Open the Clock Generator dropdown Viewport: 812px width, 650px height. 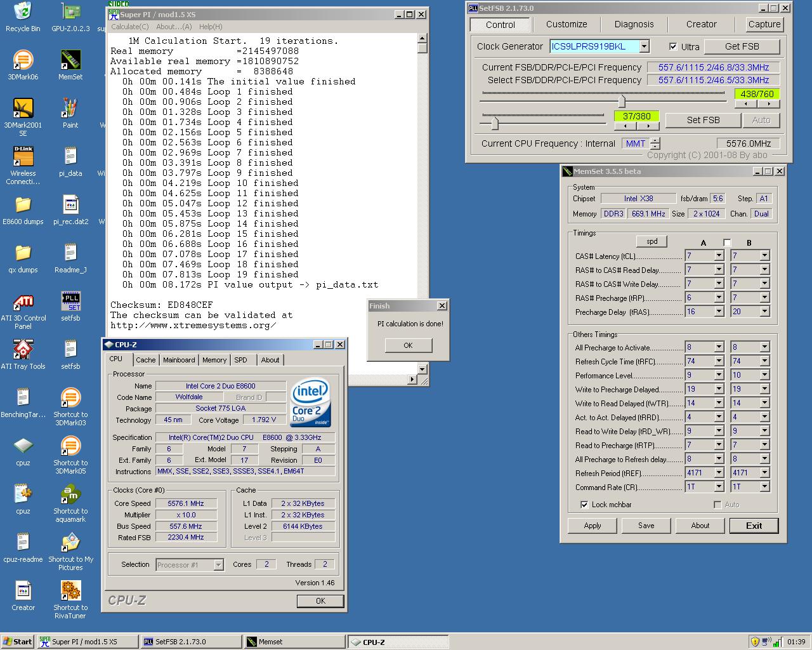click(645, 46)
